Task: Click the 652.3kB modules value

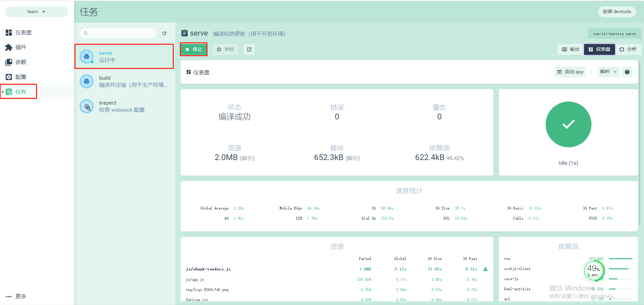Action: pyautogui.click(x=328, y=157)
